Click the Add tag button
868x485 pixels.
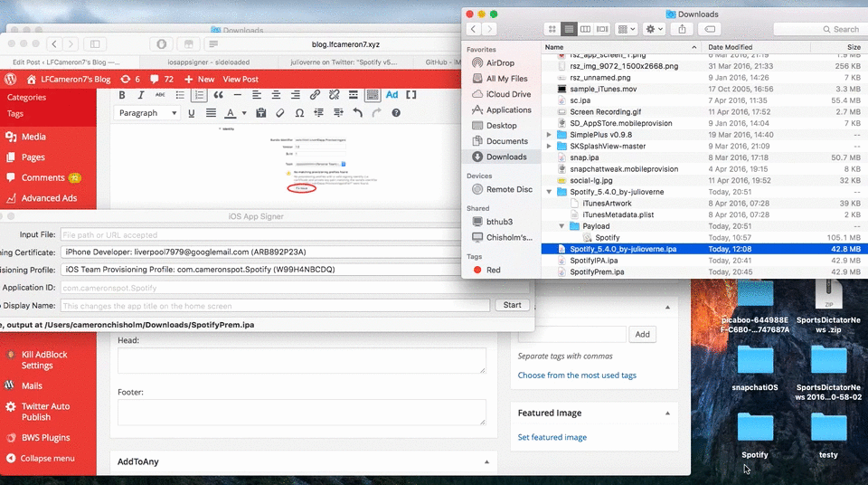click(642, 334)
